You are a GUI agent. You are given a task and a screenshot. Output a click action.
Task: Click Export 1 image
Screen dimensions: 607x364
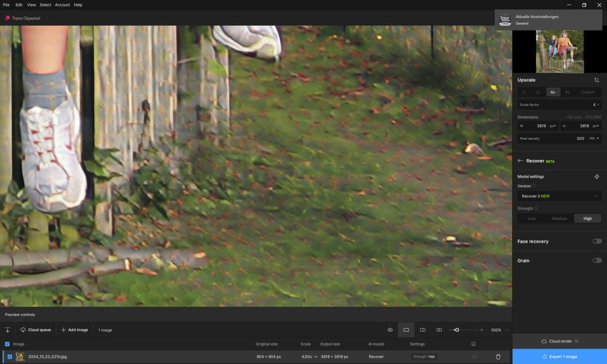click(x=559, y=357)
